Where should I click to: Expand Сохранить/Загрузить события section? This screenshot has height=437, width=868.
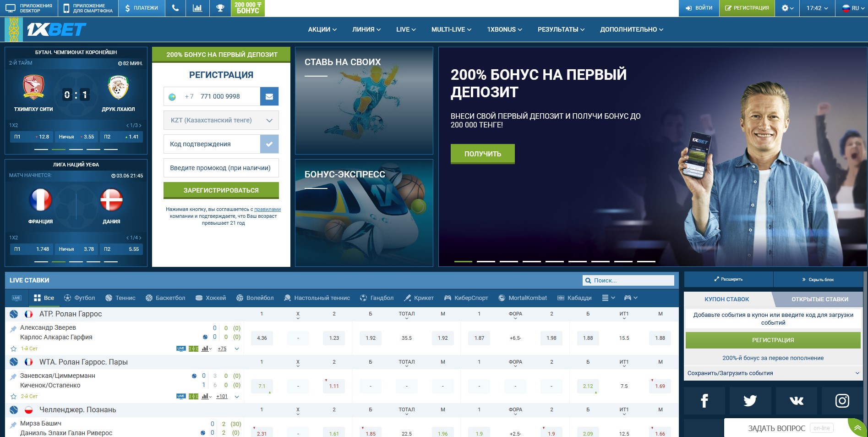coord(773,373)
